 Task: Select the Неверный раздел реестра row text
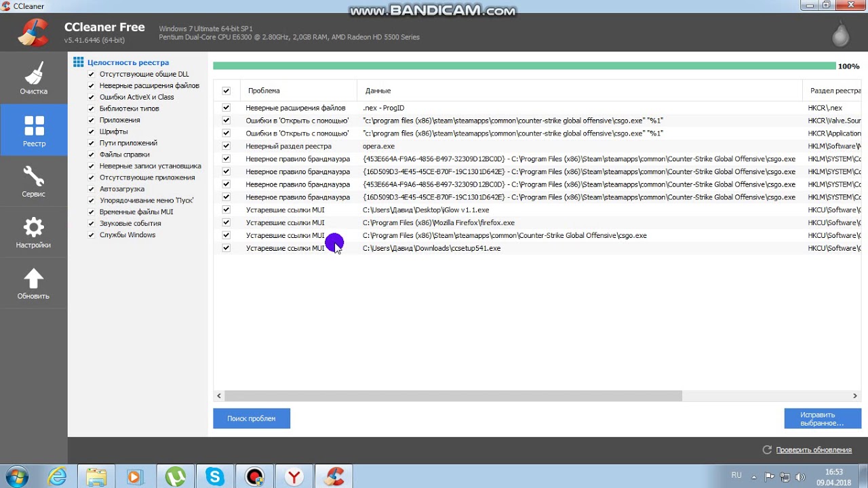tap(288, 146)
